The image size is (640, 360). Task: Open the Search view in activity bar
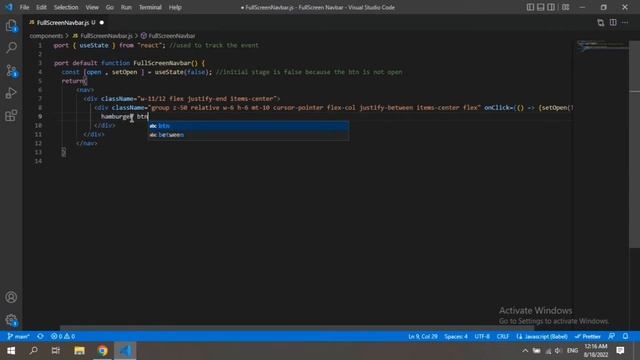(x=11, y=48)
